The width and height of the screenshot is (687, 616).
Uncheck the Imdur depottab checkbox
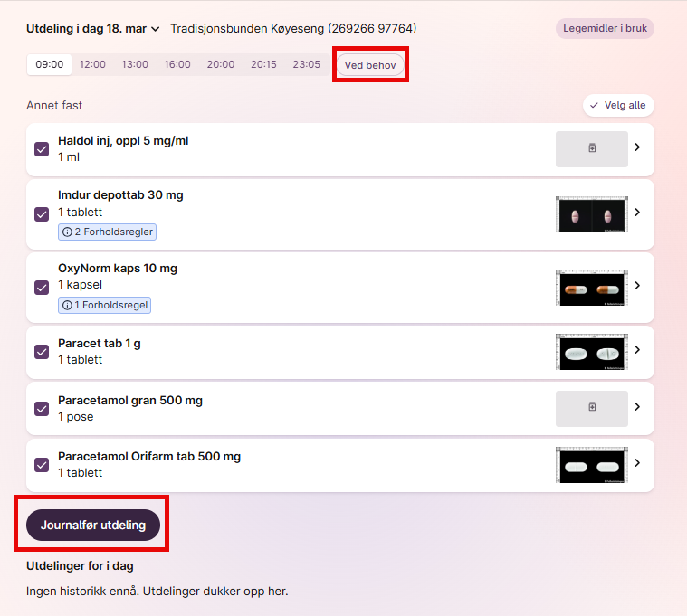(42, 214)
